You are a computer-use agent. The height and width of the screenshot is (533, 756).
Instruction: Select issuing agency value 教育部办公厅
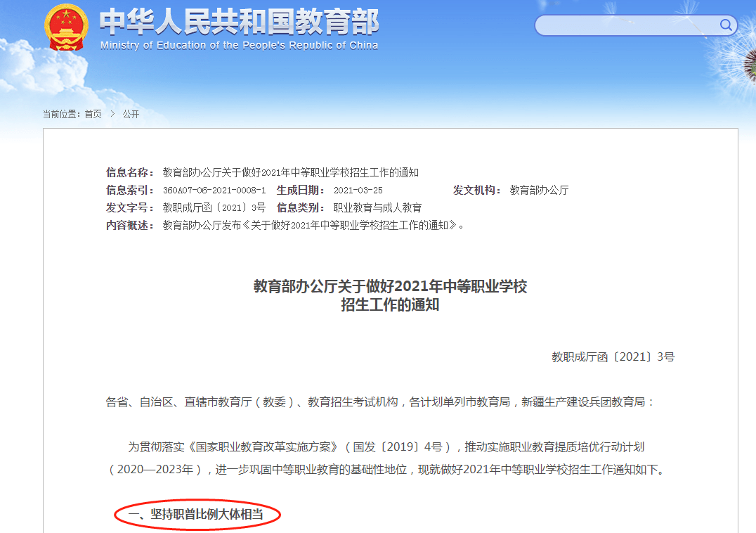(539, 190)
